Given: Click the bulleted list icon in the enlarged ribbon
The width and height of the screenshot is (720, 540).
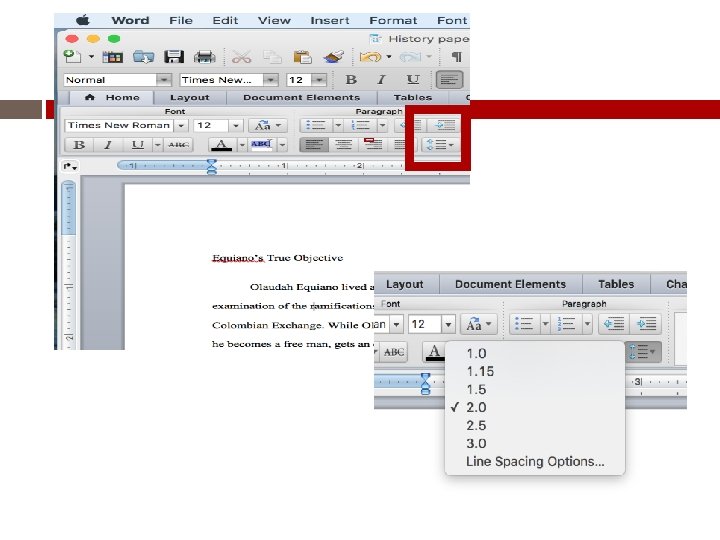Looking at the screenshot, I should point(524,324).
